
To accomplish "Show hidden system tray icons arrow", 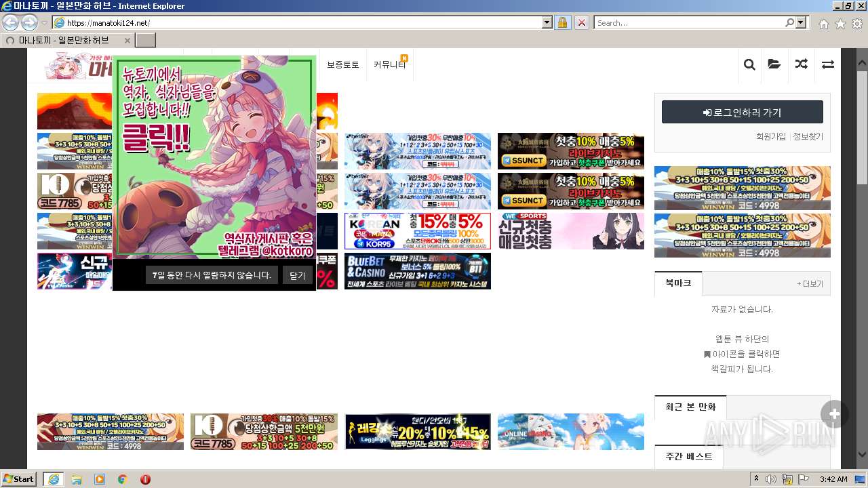I will click(x=756, y=479).
